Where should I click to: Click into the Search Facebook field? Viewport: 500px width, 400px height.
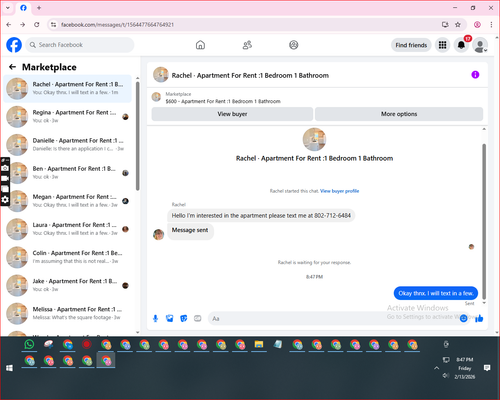coord(80,45)
